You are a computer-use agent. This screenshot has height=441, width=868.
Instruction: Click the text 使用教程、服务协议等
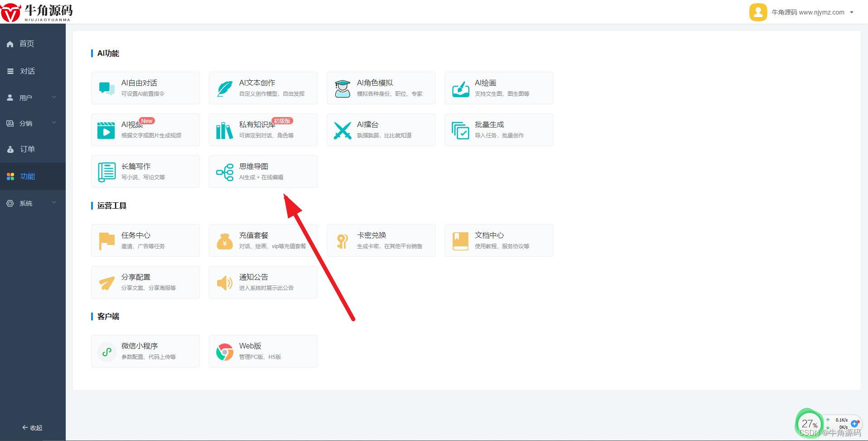(502, 246)
